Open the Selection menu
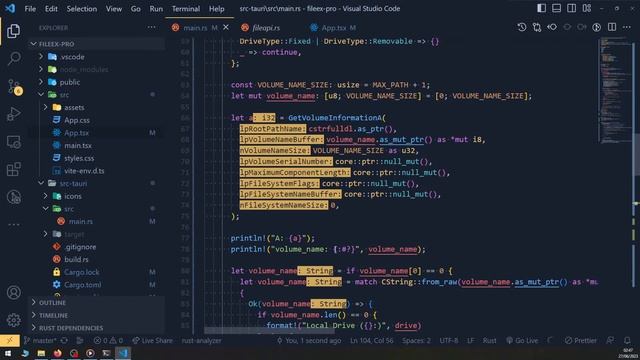 tap(82, 9)
